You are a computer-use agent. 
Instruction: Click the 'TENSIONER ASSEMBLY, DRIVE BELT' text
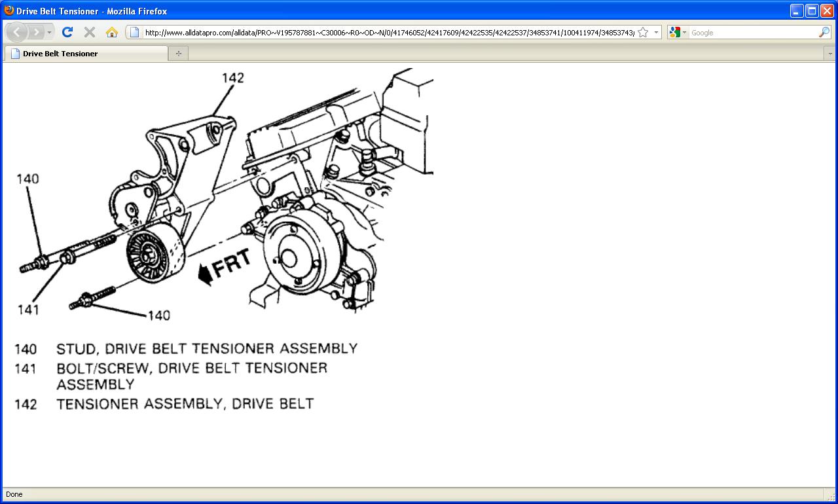click(x=185, y=404)
